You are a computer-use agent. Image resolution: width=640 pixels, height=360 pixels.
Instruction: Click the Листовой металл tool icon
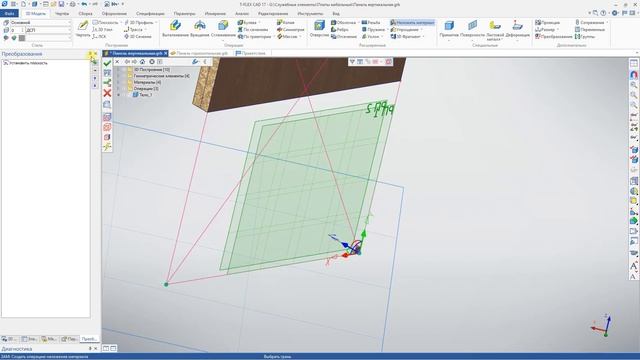coord(495,25)
